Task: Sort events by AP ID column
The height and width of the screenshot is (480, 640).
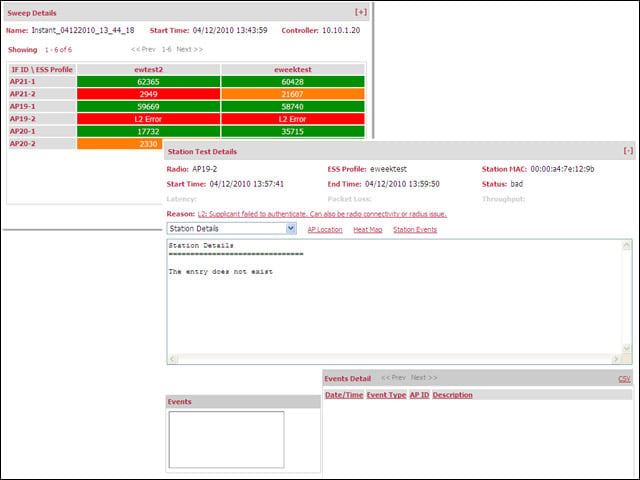Action: pos(419,395)
